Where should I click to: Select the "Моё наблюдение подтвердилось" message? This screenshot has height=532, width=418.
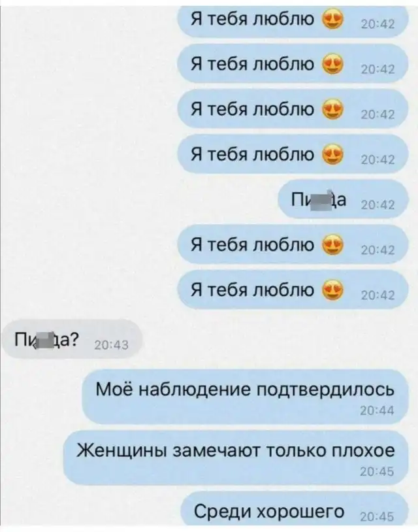[245, 397]
